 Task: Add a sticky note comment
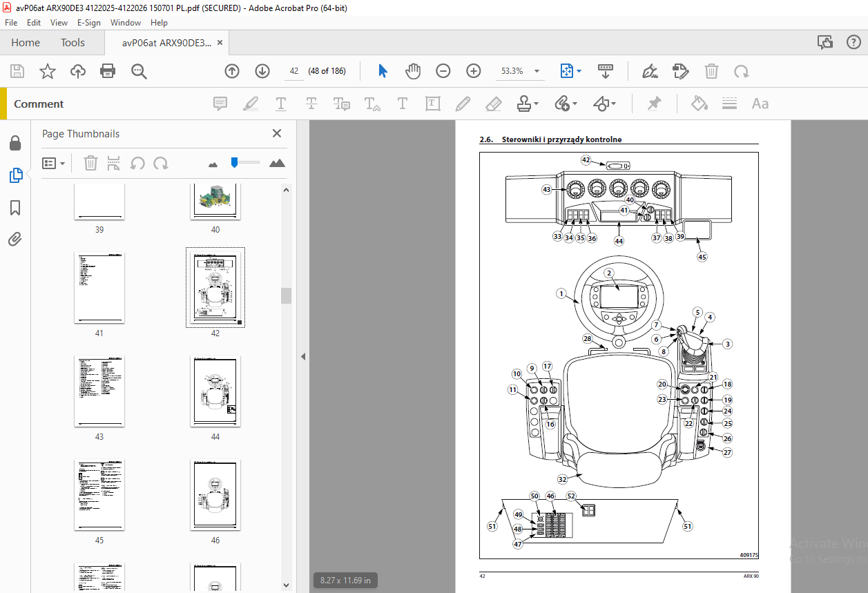coord(220,104)
